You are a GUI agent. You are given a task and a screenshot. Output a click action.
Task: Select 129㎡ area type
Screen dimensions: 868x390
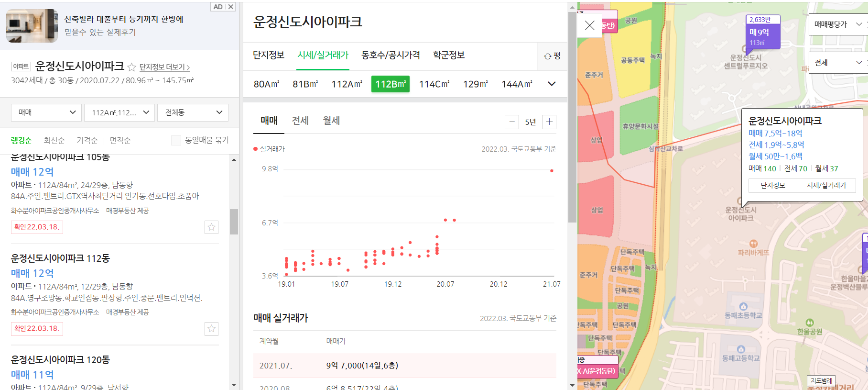pyautogui.click(x=476, y=84)
